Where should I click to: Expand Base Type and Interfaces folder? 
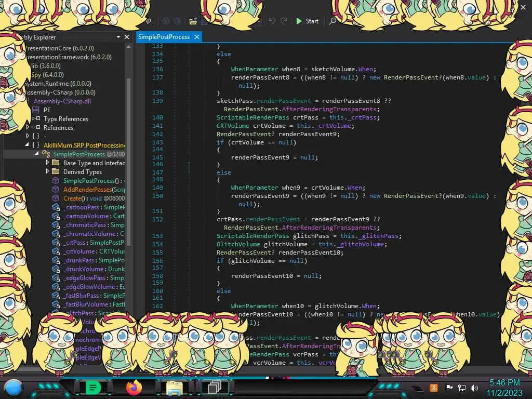(x=47, y=163)
